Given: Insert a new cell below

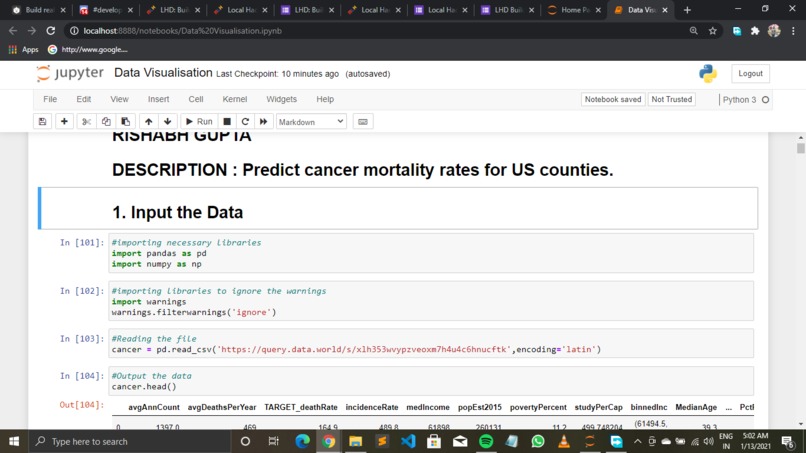Looking at the screenshot, I should pos(64,122).
